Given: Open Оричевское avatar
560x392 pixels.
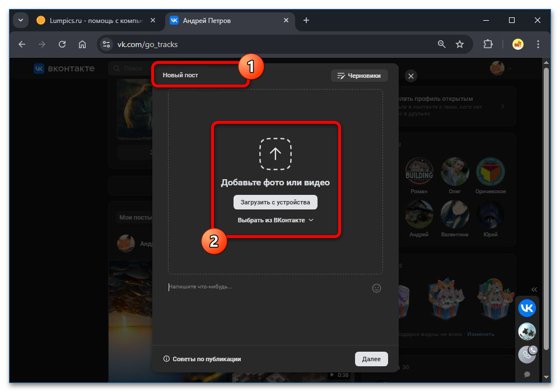Looking at the screenshot, I should (491, 171).
